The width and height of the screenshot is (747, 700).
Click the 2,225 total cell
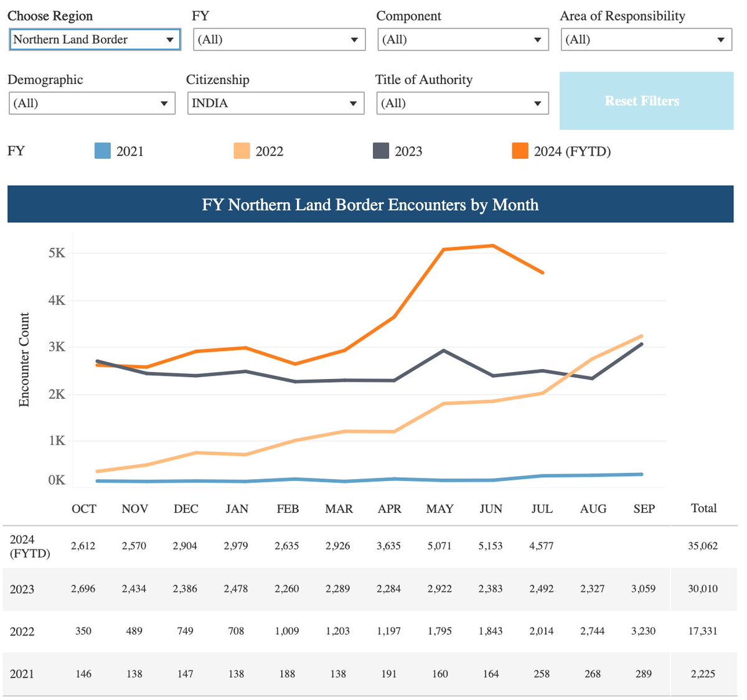(703, 674)
